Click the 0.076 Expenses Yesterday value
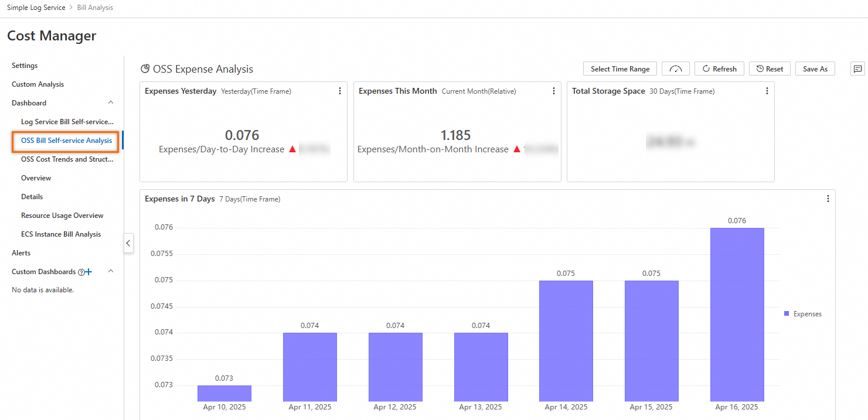 pos(242,135)
